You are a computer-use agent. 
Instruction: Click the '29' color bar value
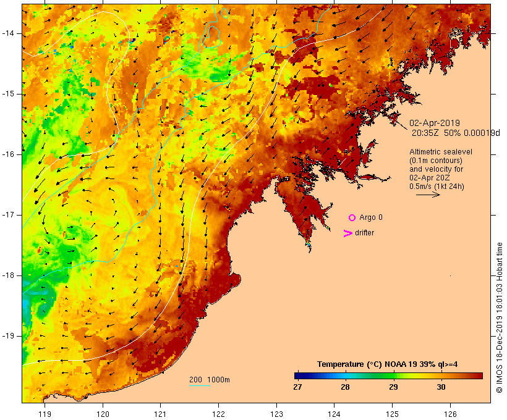(x=393, y=387)
